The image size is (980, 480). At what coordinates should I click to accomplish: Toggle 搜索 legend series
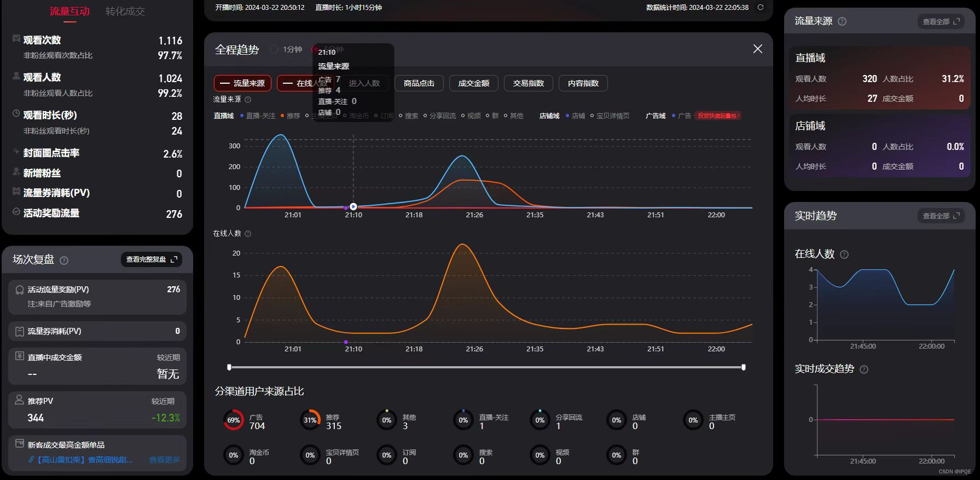pyautogui.click(x=409, y=116)
